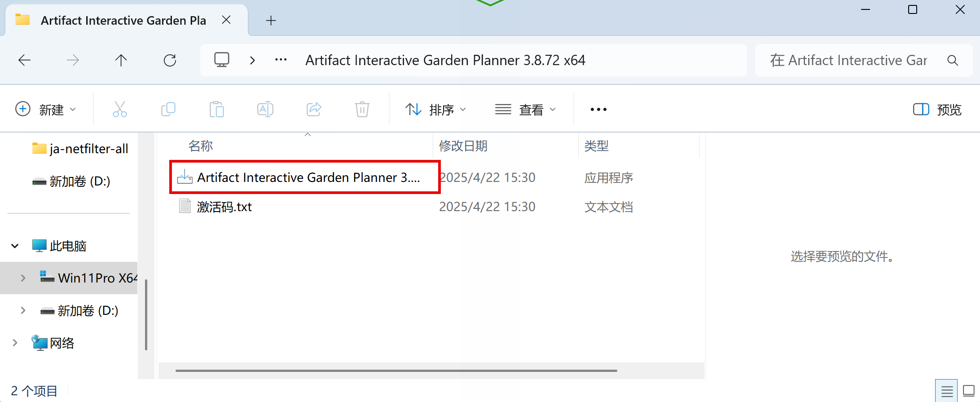Image resolution: width=980 pixels, height=402 pixels.
Task: Click the Rename icon in toolbar
Action: pyautogui.click(x=265, y=109)
